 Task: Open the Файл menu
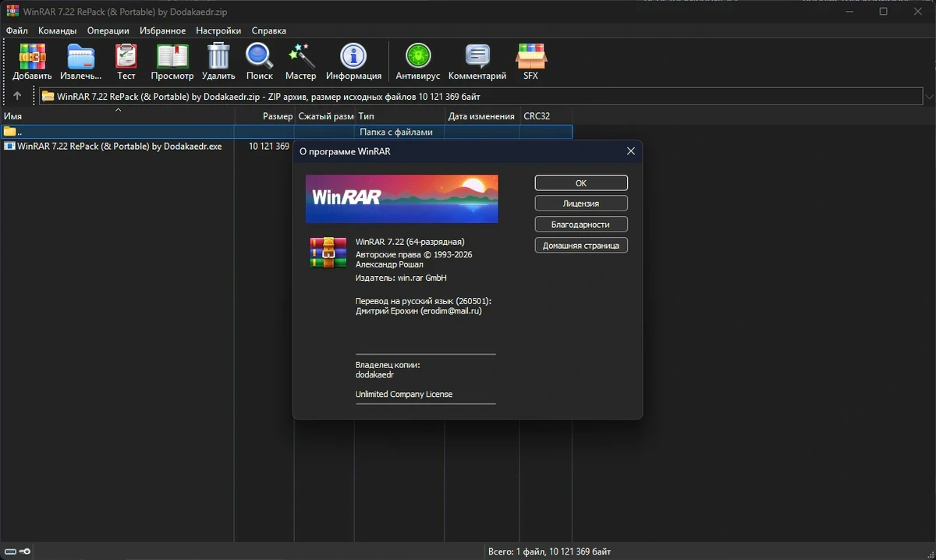16,30
